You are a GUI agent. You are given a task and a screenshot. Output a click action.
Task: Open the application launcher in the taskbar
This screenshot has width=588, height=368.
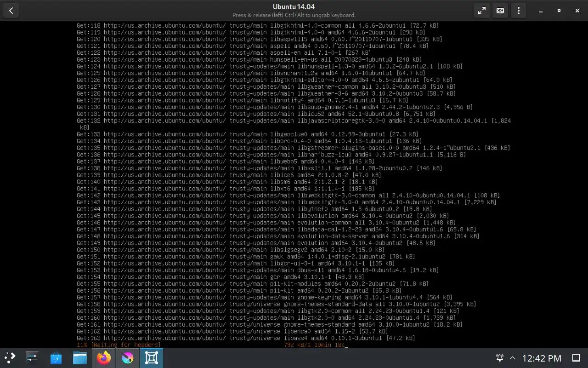(x=10, y=358)
